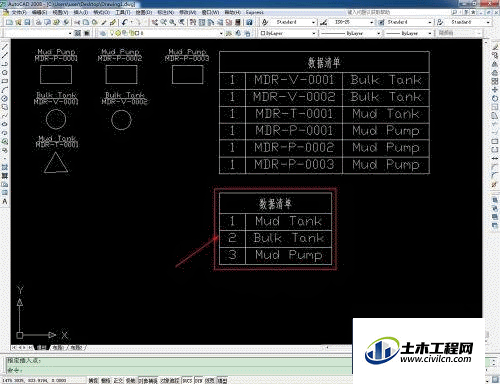Toggle 正交 ortho mode in status bar
Image resolution: width=500 pixels, height=384 pixels.
point(118,380)
